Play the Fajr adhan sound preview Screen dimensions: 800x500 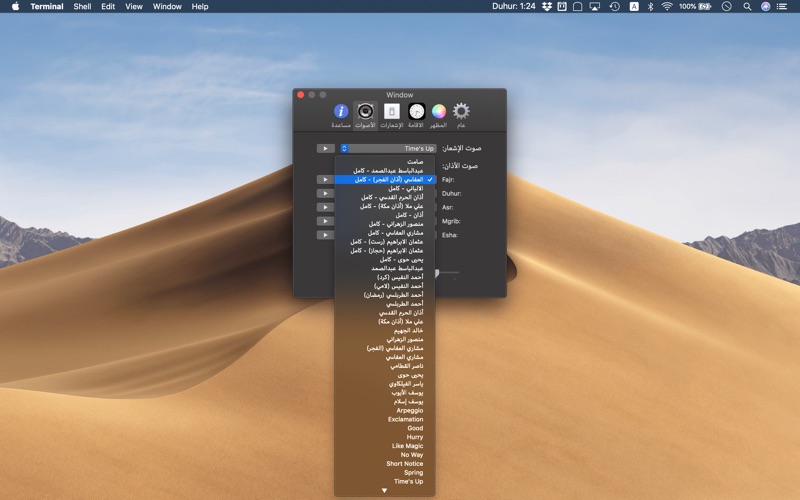coord(326,180)
